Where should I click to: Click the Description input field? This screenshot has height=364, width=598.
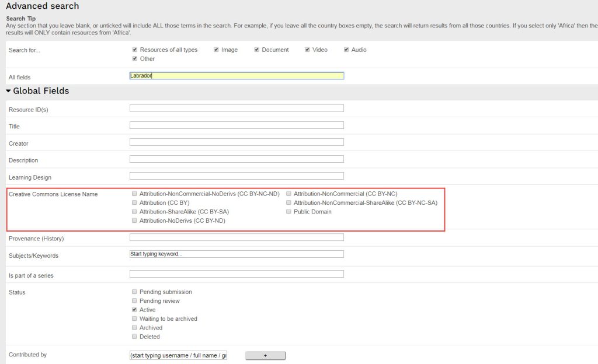coord(237,159)
